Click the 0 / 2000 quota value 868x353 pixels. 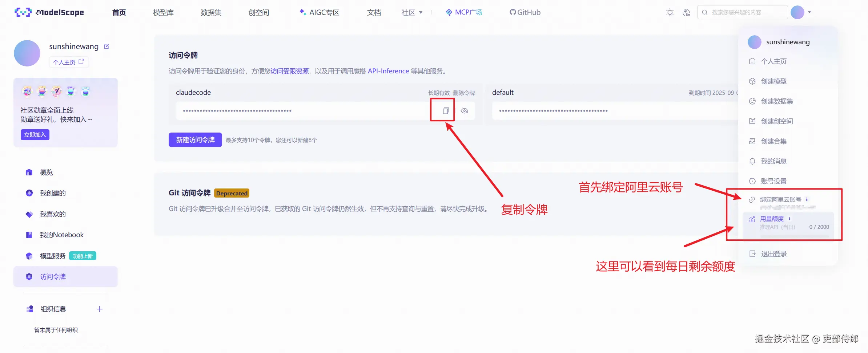(819, 227)
